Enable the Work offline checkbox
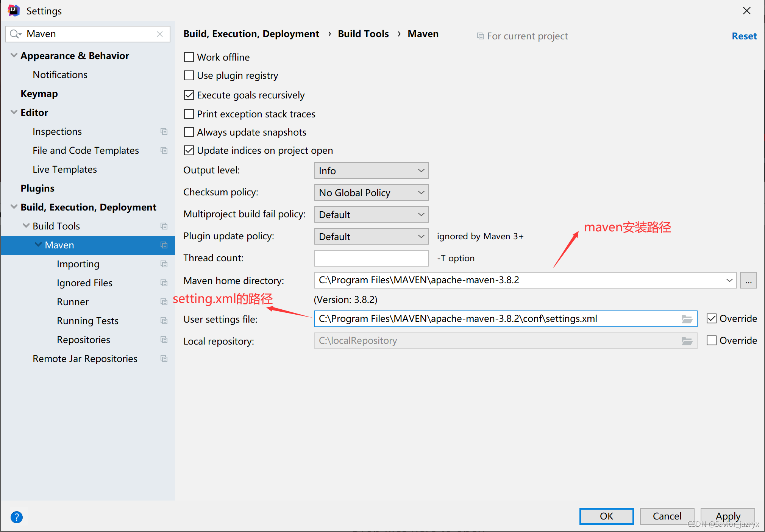Image resolution: width=765 pixels, height=532 pixels. (x=189, y=57)
